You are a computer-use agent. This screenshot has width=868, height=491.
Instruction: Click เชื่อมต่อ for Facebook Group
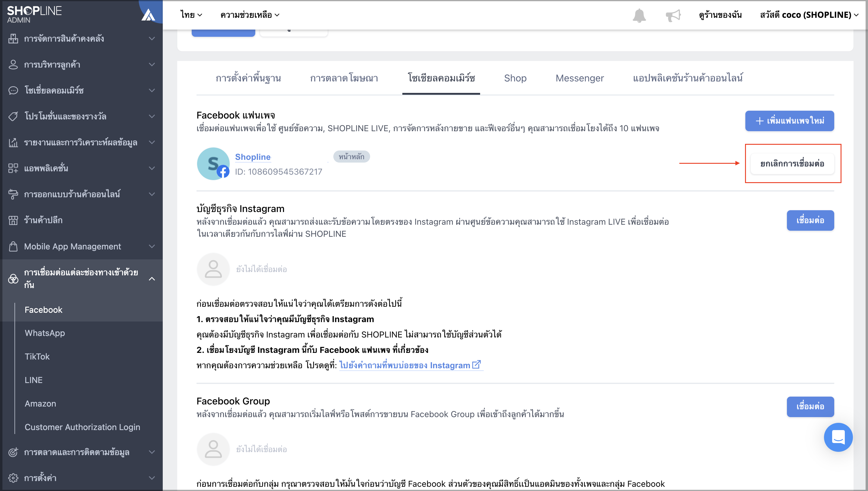coord(810,407)
